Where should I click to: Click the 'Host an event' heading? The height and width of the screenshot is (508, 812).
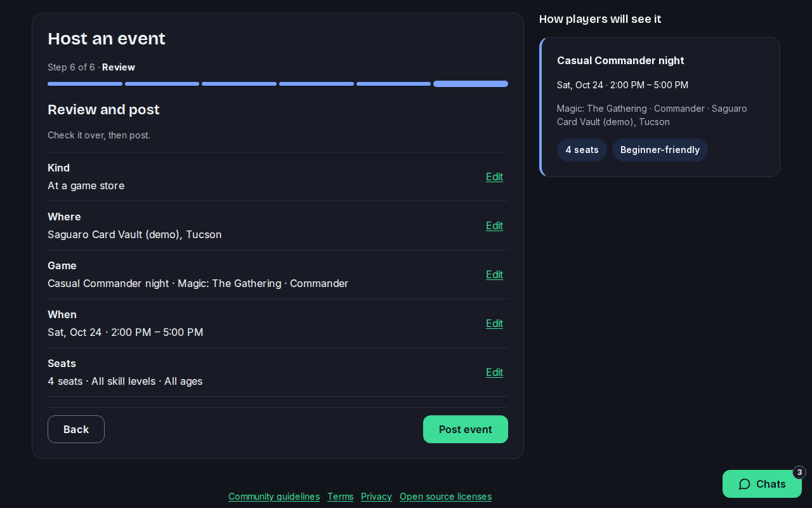point(107,39)
